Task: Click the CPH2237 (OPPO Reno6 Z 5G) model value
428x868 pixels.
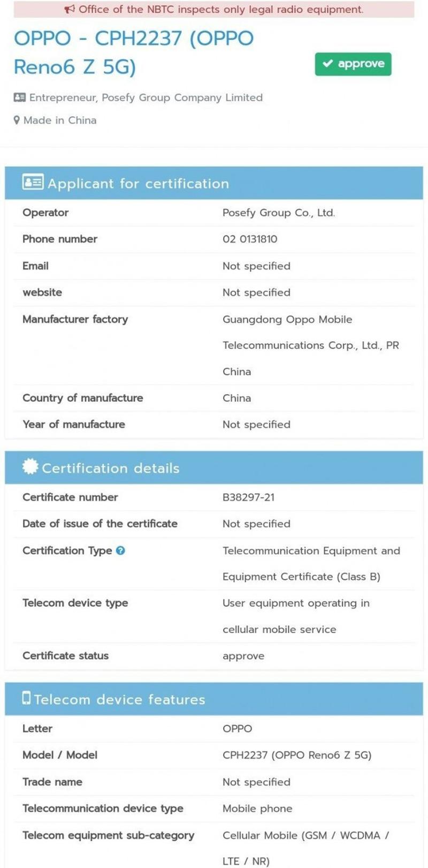Action: point(297,755)
